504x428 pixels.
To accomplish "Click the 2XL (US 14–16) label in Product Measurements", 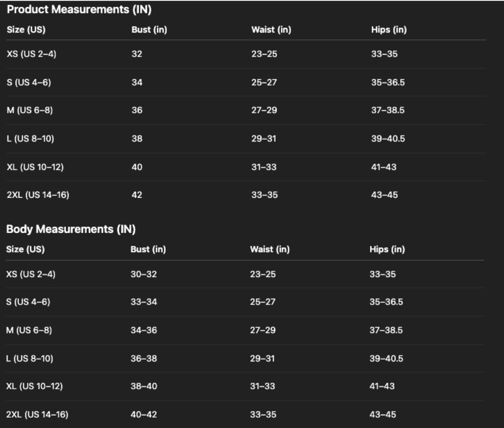I will pos(38,195).
